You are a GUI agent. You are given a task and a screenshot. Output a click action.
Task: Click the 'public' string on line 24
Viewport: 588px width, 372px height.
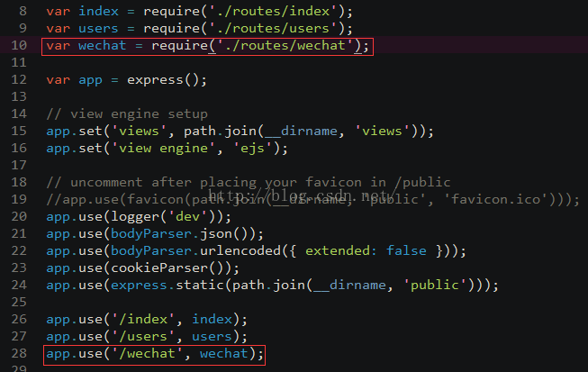(435, 286)
